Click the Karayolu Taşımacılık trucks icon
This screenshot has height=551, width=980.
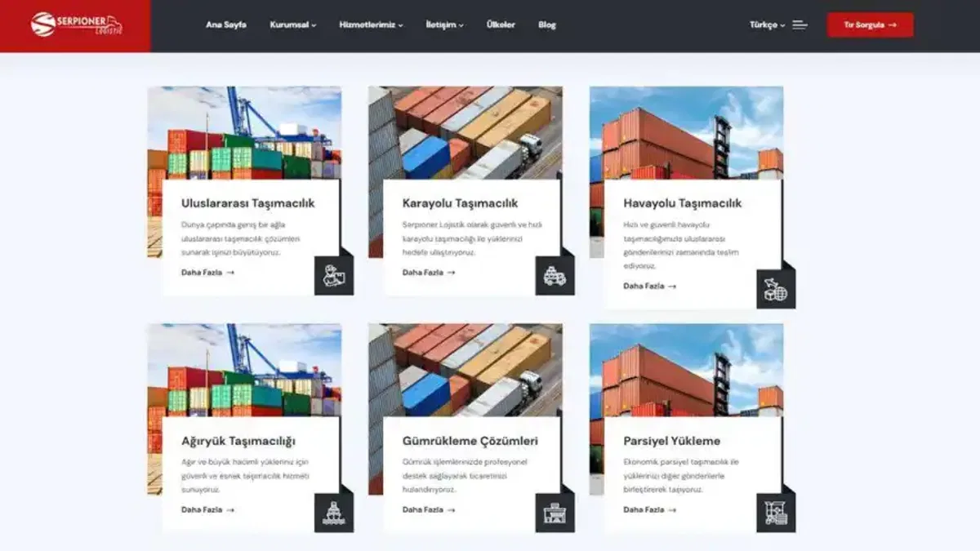555,276
